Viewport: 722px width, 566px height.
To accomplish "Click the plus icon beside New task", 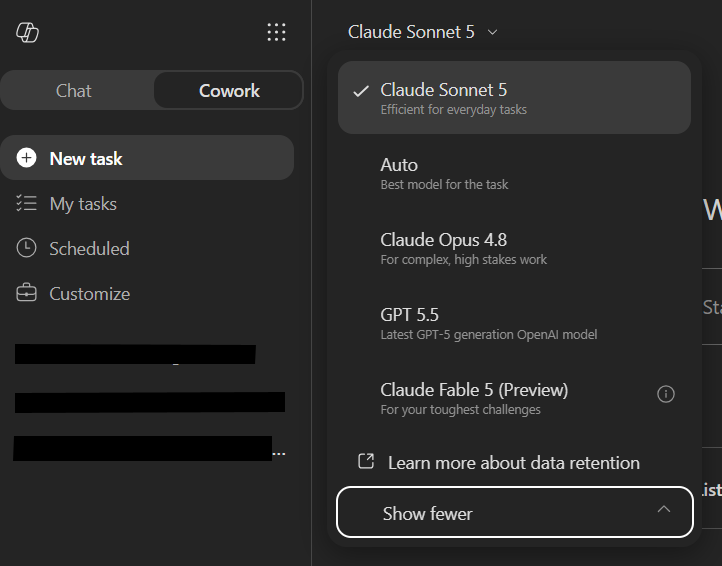I will [26, 158].
